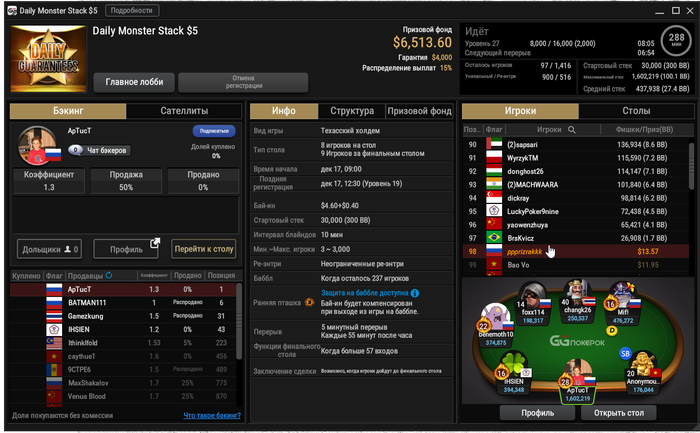Viewport: 700px width, 433px height.
Task: Click the players list scrollbar
Action: 691,166
